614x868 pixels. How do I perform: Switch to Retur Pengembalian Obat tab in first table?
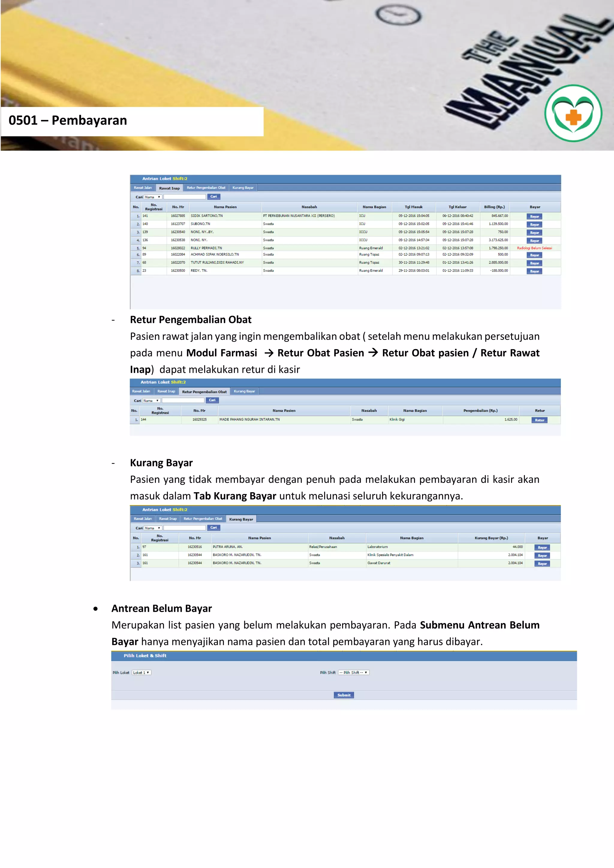(x=206, y=188)
